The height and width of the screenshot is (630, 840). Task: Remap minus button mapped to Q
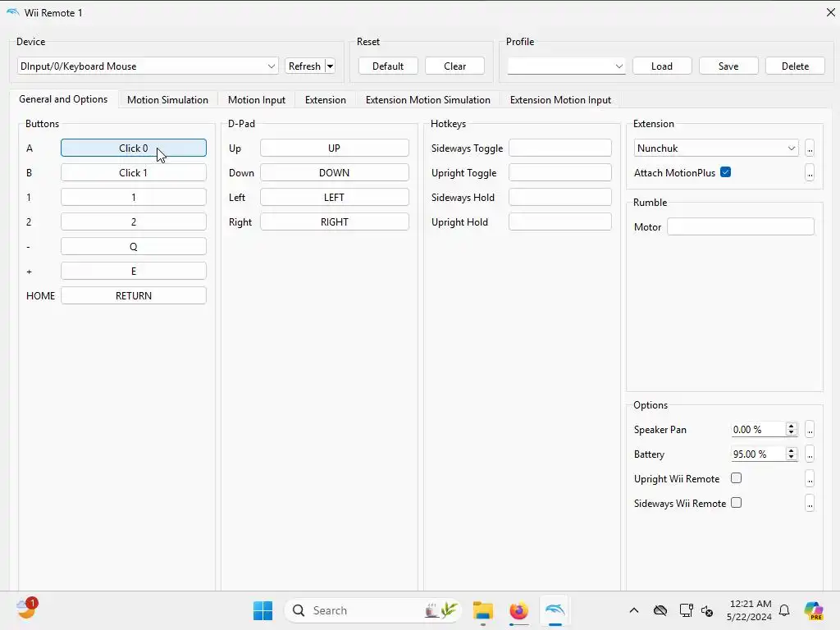(134, 246)
